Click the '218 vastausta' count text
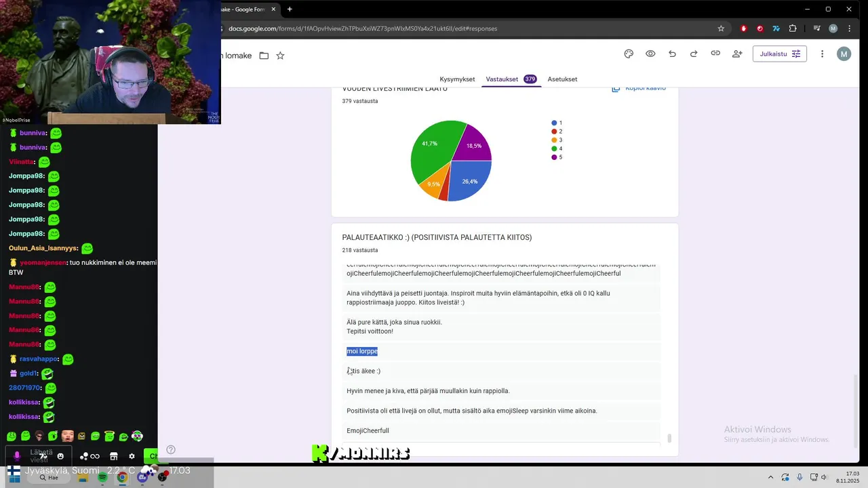 tap(360, 250)
